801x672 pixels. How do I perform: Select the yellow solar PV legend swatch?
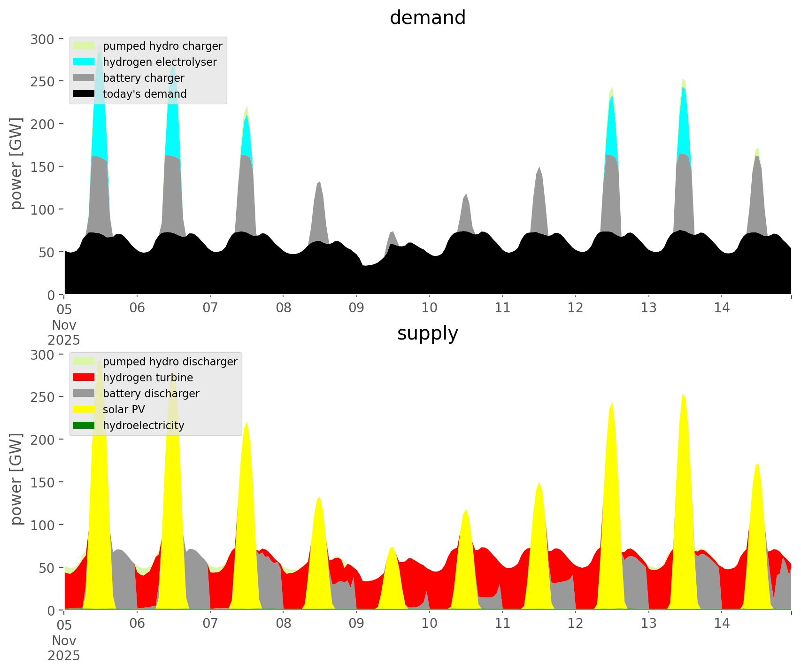(x=85, y=409)
